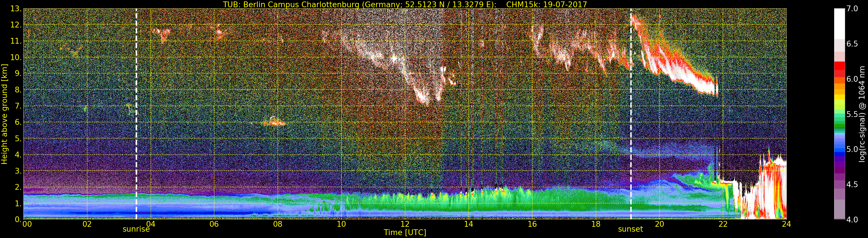Click the white dashed sunset line
Screen dimensions: 868x238
click(x=631, y=114)
